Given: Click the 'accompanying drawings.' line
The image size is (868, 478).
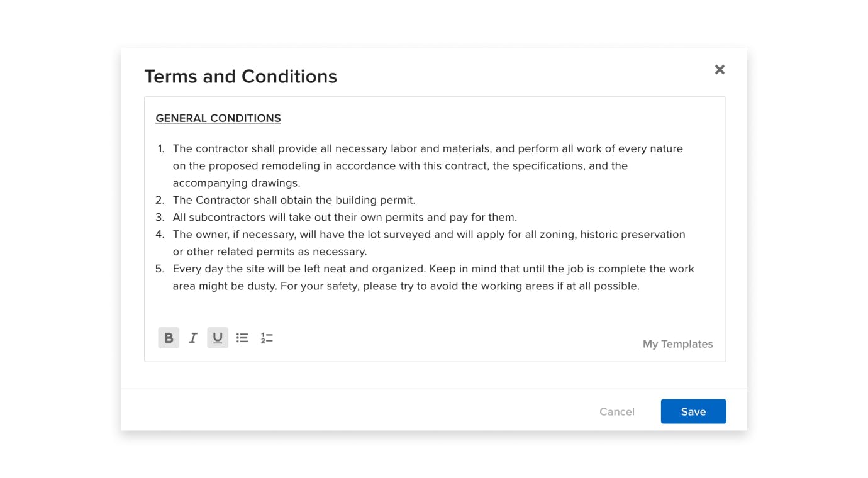Looking at the screenshot, I should pos(236,183).
